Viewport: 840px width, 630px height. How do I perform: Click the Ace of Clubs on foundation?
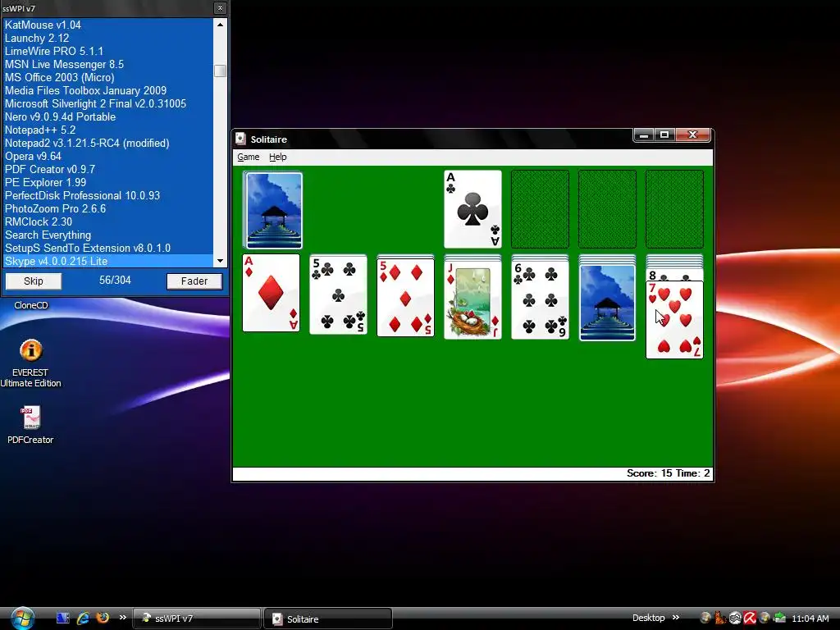point(472,209)
